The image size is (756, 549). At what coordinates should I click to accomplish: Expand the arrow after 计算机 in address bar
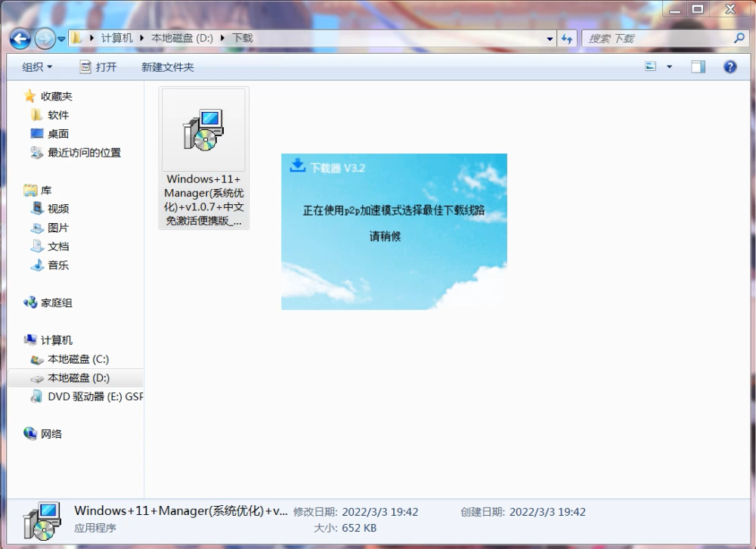tap(142, 38)
